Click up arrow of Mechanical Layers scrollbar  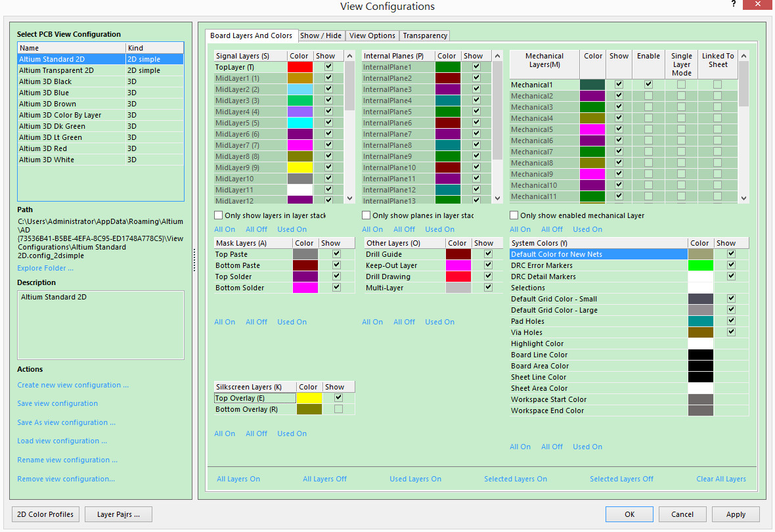(x=744, y=56)
